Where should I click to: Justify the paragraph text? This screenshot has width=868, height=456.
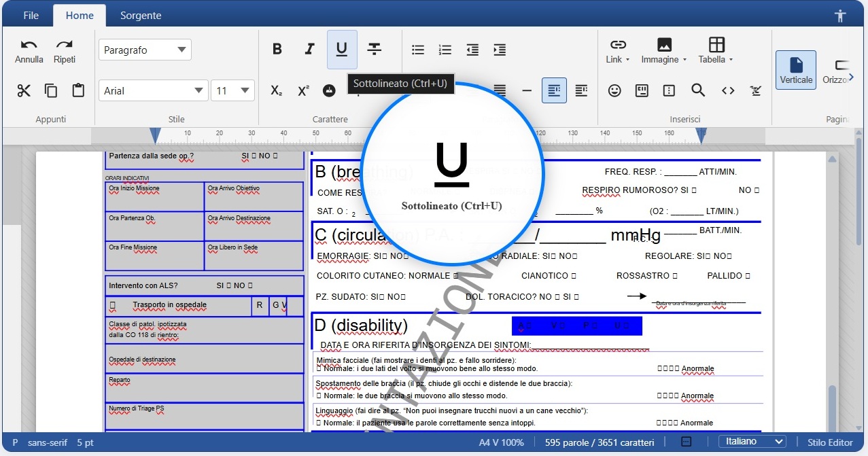[500, 90]
